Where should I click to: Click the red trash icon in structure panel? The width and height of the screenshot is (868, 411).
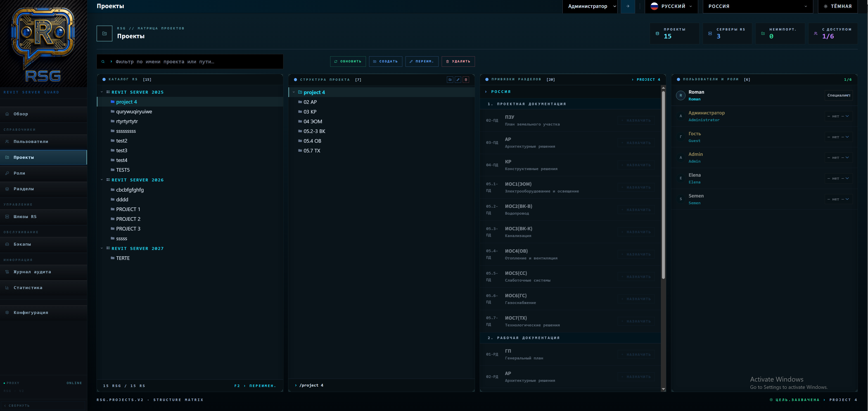coord(466,80)
